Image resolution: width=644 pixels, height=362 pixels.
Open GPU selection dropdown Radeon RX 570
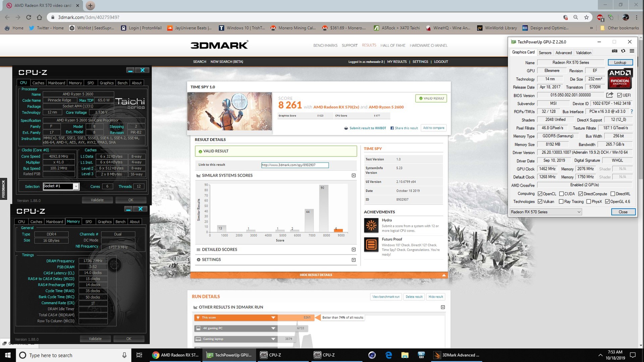pyautogui.click(x=546, y=212)
